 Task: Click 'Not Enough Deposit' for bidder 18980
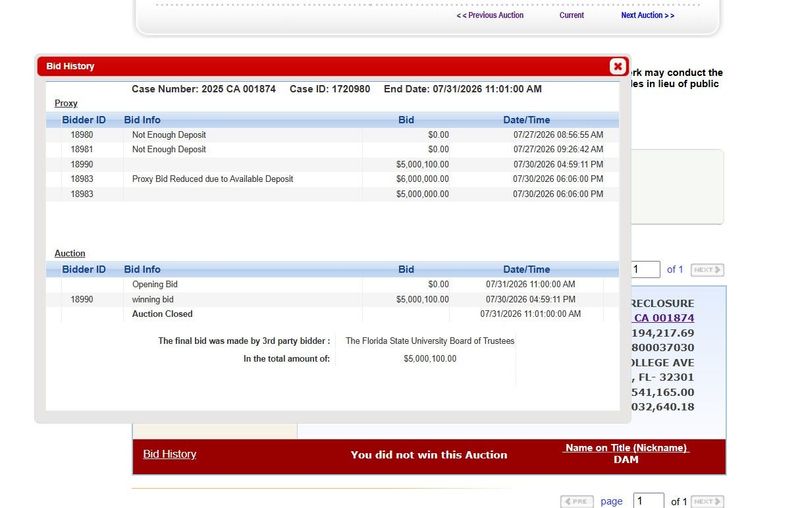(x=169, y=135)
